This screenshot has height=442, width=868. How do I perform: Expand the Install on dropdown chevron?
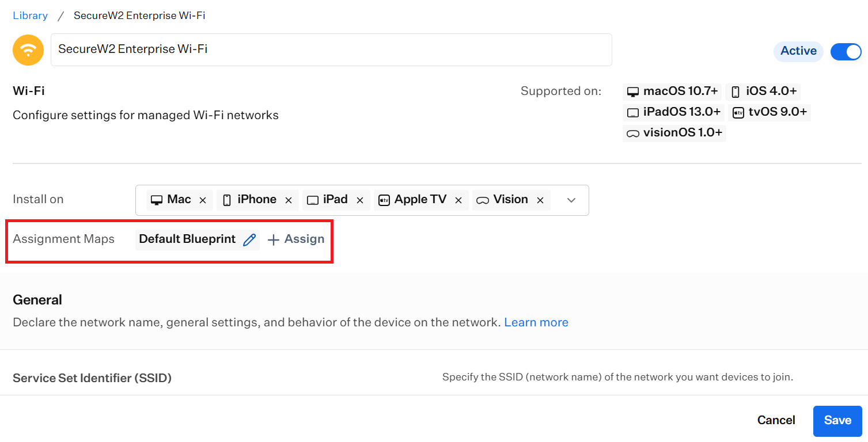tap(571, 200)
